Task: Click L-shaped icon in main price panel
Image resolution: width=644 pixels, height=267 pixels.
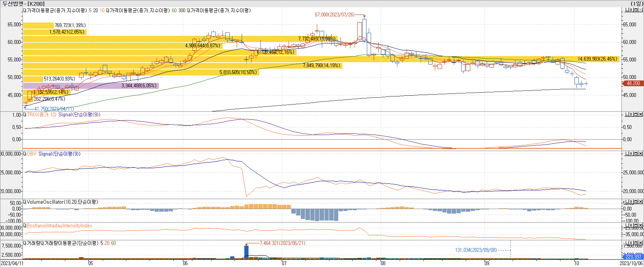Action: tap(627, 10)
